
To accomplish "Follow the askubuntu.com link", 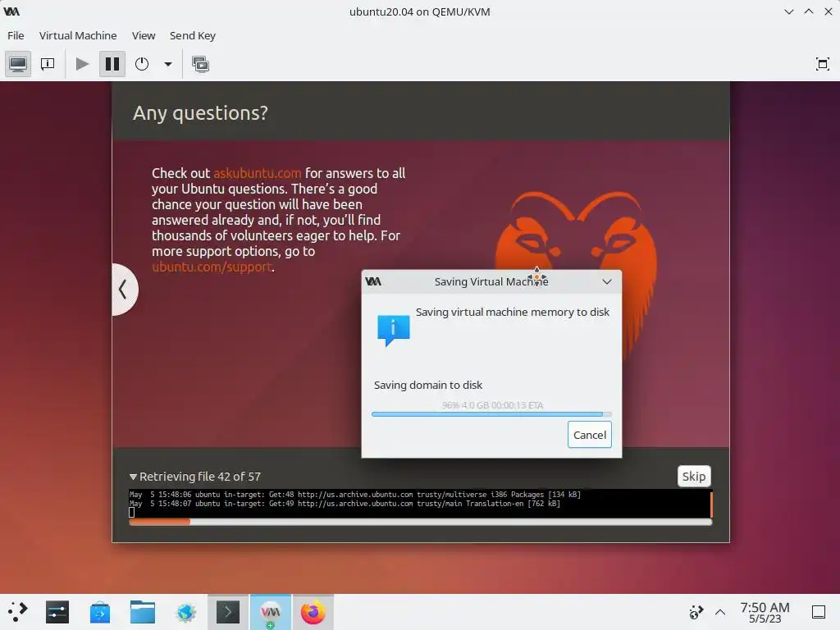I will click(x=257, y=173).
